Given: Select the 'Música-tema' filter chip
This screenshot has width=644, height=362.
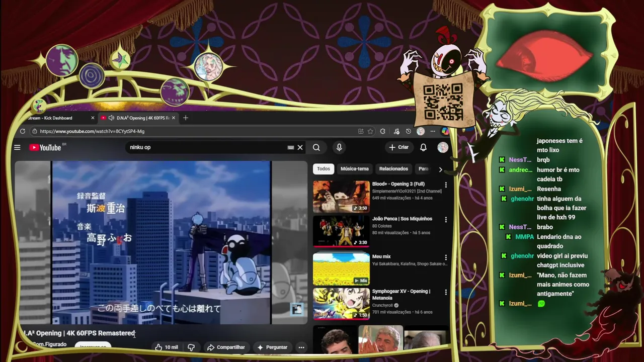Looking at the screenshot, I should 355,169.
